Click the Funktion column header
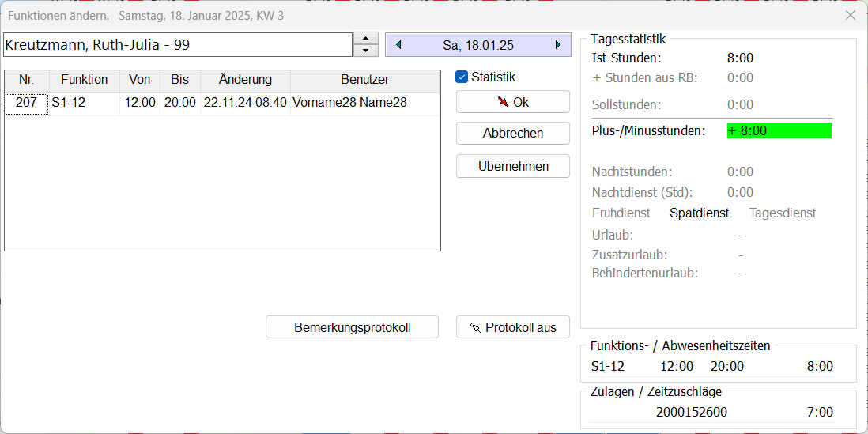Screen dimensions: 868x434 pyautogui.click(x=84, y=80)
